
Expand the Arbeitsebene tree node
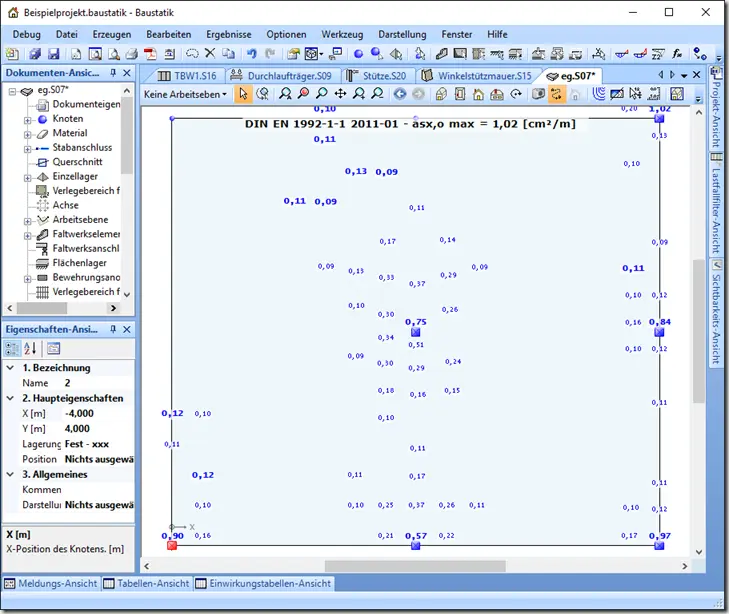tap(27, 221)
